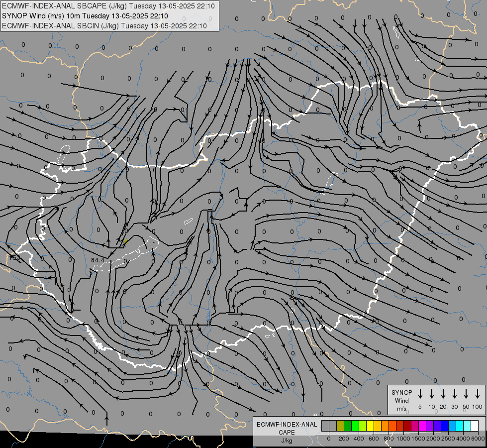Select the white CAPE legend swatch
Screen dimensions: 487x448
(x=475, y=426)
